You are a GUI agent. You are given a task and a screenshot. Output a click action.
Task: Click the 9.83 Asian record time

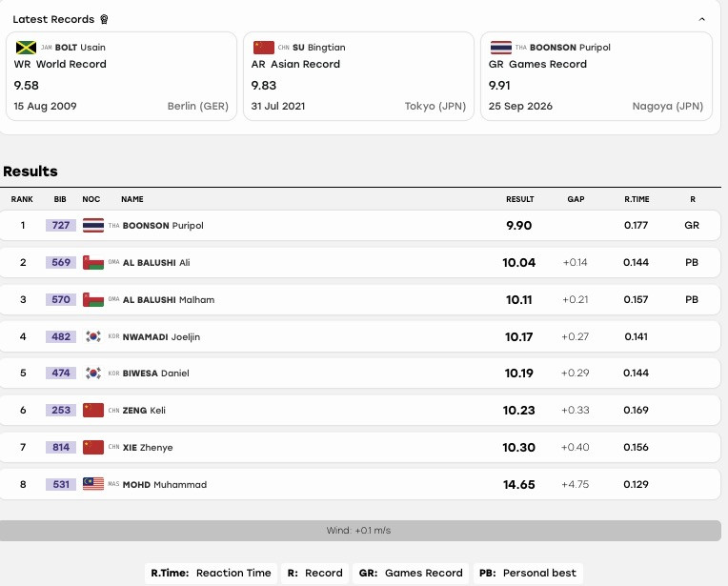coord(264,86)
